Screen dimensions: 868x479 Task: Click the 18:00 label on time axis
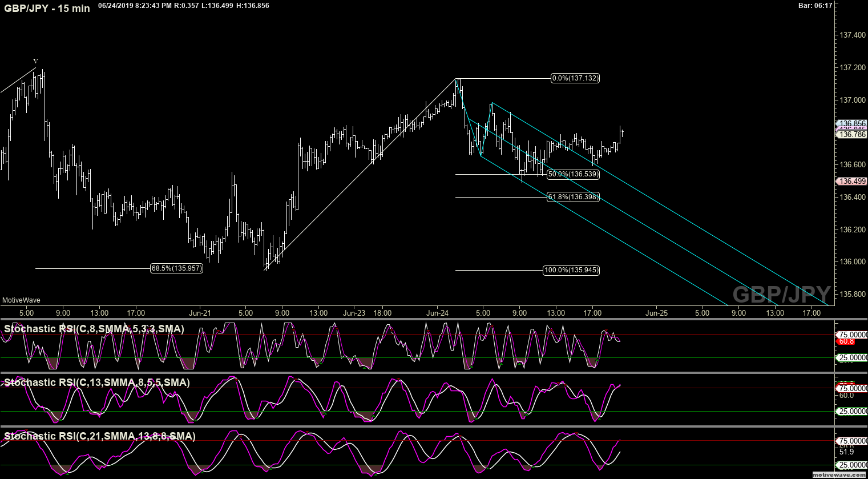point(382,313)
